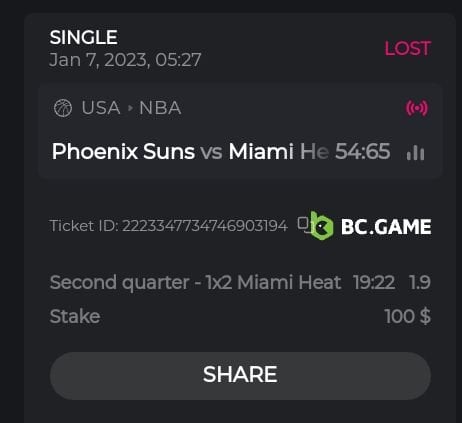Viewport: 462px width, 423px height.
Task: Click the 1.9 odds value
Action: coord(420,282)
